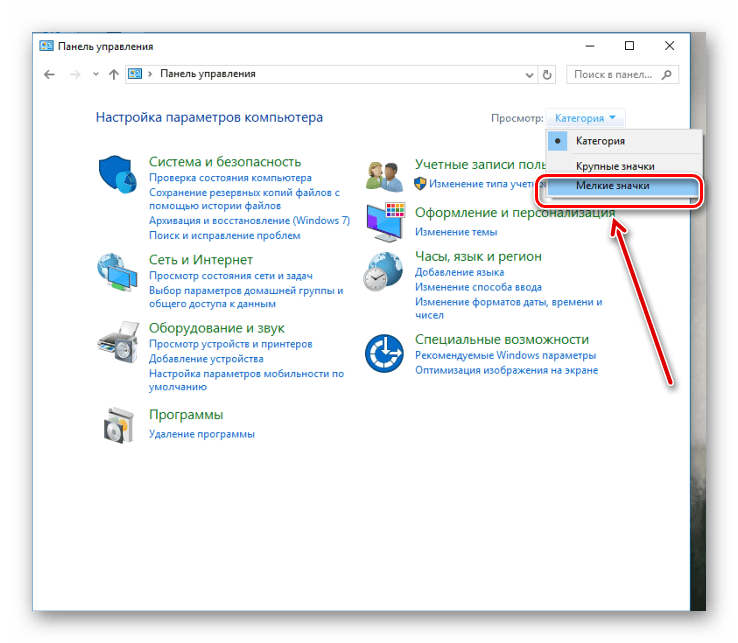The image size is (738, 643).
Task: Open Архивация и восстановление (Windows 7)
Action: [x=249, y=221]
